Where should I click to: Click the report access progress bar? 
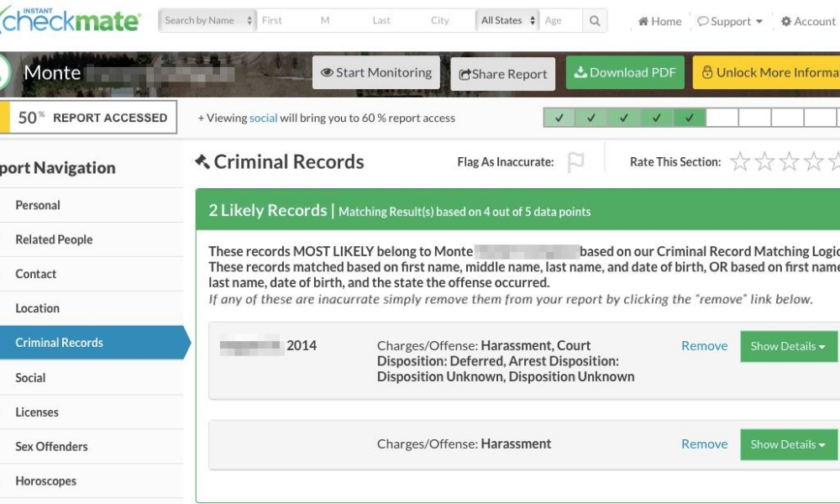coord(691,118)
